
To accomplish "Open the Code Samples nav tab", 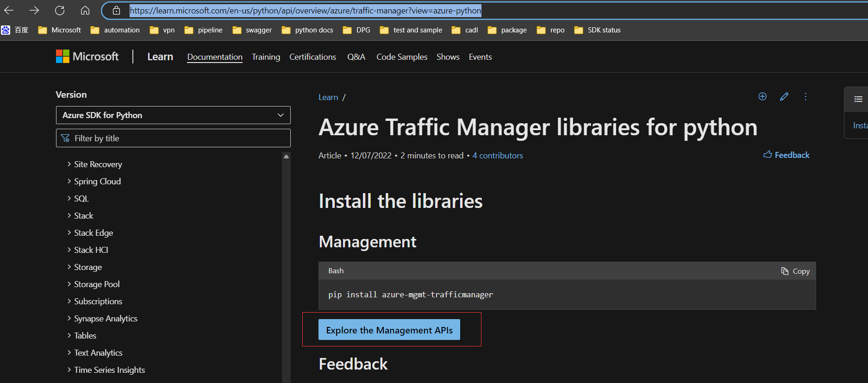I will click(x=402, y=57).
